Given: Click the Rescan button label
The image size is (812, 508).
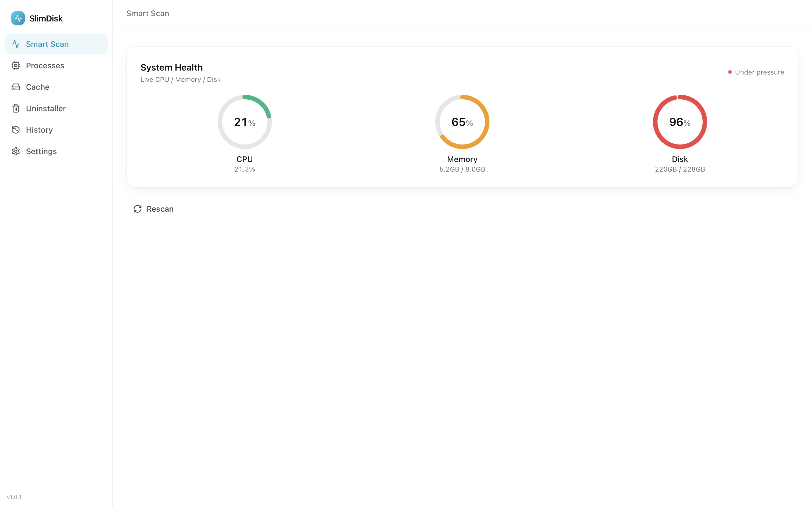Looking at the screenshot, I should pos(160,209).
